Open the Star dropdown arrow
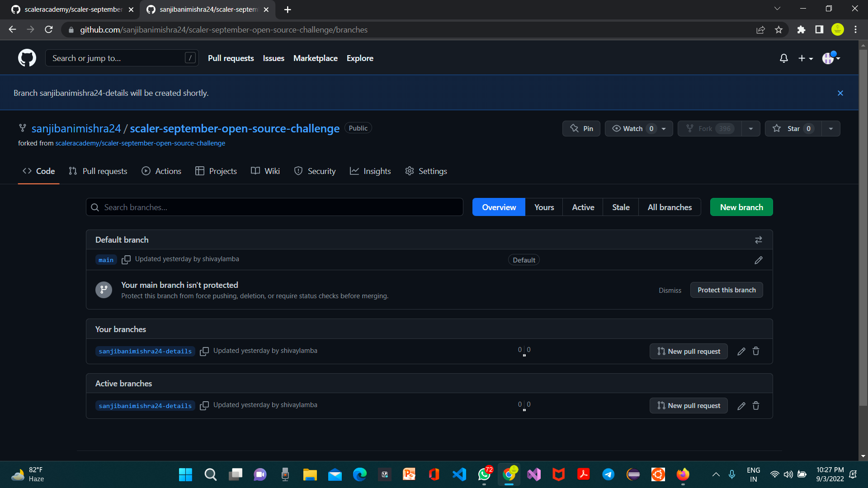The height and width of the screenshot is (488, 868). (x=831, y=128)
